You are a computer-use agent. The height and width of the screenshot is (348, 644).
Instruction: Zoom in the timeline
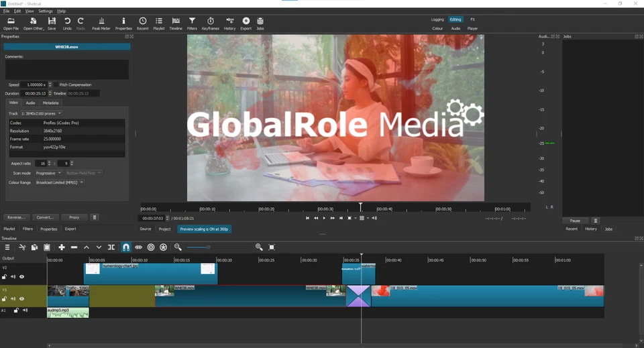[259, 247]
